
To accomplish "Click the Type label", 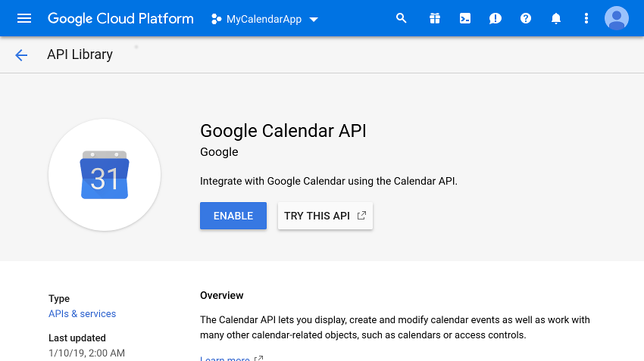I will click(x=59, y=299).
